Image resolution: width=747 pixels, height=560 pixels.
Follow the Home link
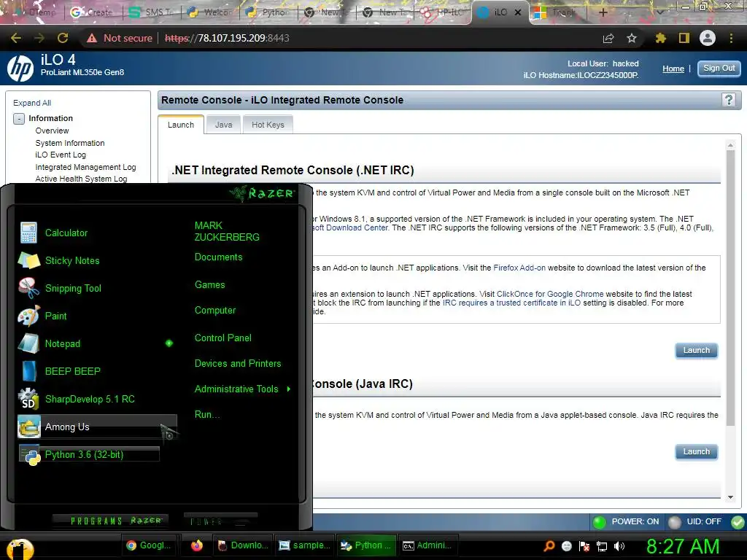tap(673, 69)
